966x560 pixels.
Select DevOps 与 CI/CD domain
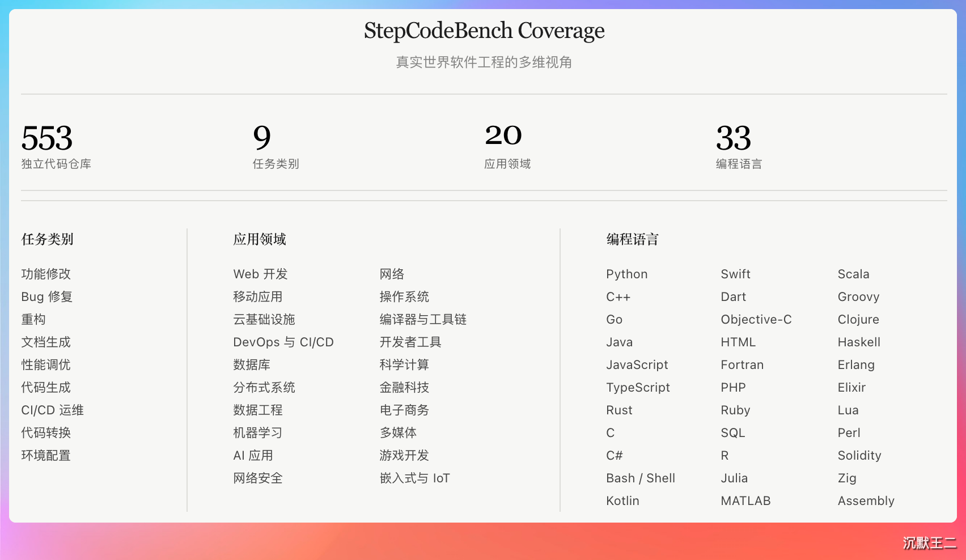283,342
